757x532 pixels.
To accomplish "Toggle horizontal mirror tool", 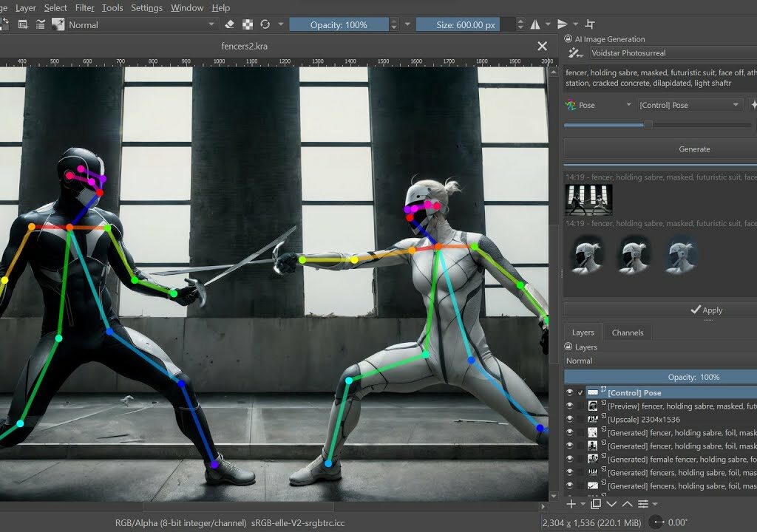I will point(535,24).
